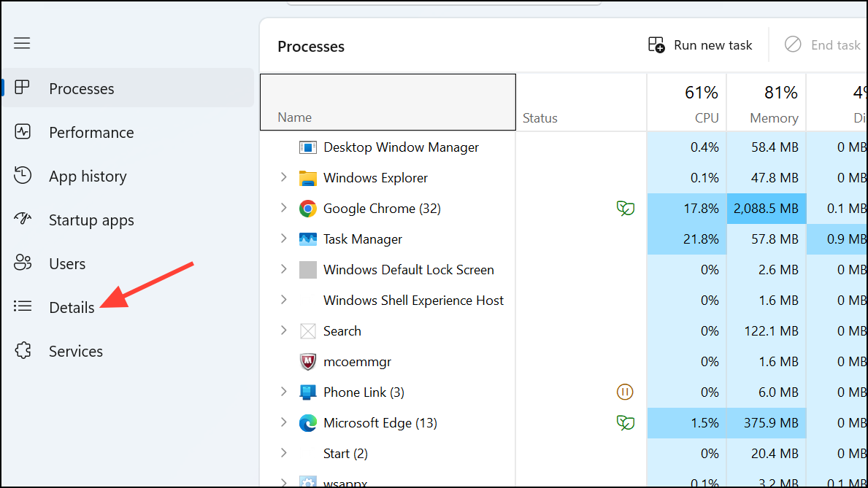Collapse options for Phone Link group
The height and width of the screenshot is (488, 868).
pos(284,392)
